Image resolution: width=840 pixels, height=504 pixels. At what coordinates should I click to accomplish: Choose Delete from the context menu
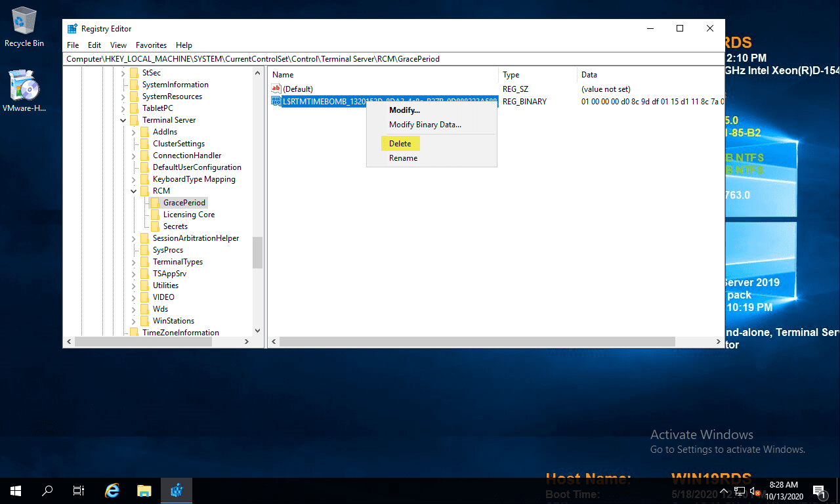click(400, 144)
